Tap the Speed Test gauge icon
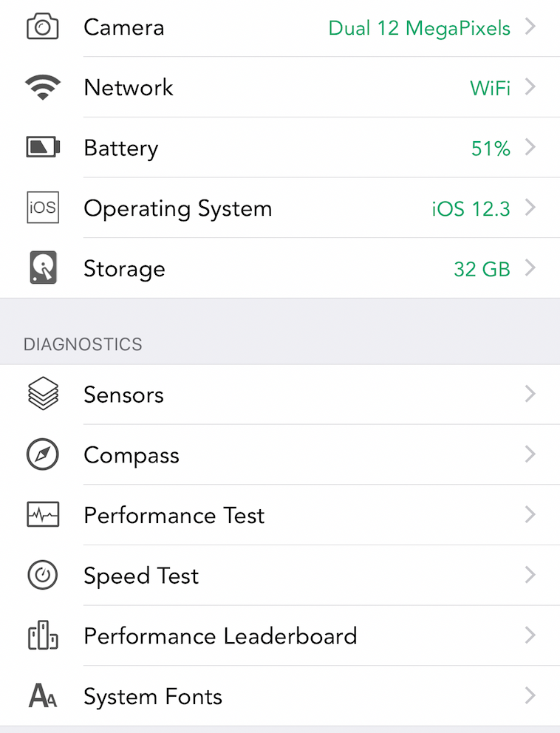The width and height of the screenshot is (560, 733). (43, 576)
